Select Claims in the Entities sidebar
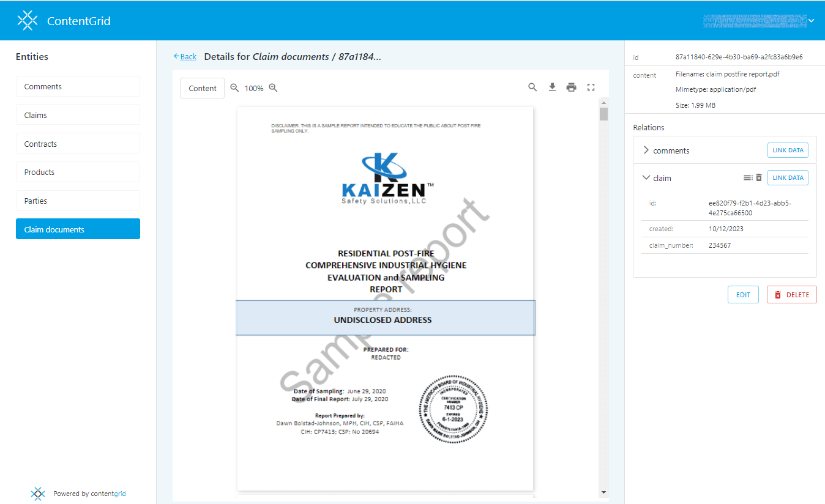 click(x=78, y=115)
